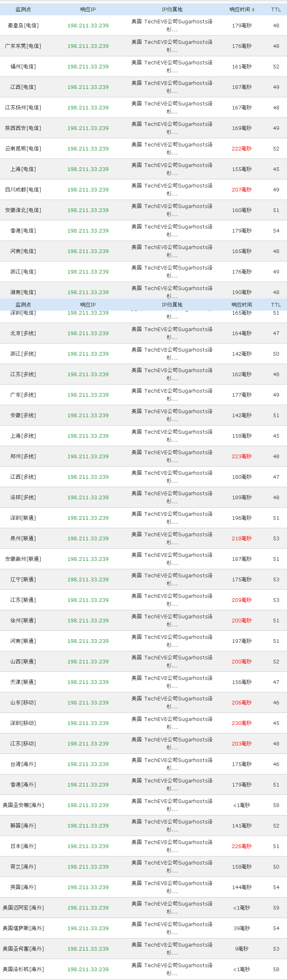Click the 39毫秒 response time value
Screen dimensions: 287x980
coord(242,928)
